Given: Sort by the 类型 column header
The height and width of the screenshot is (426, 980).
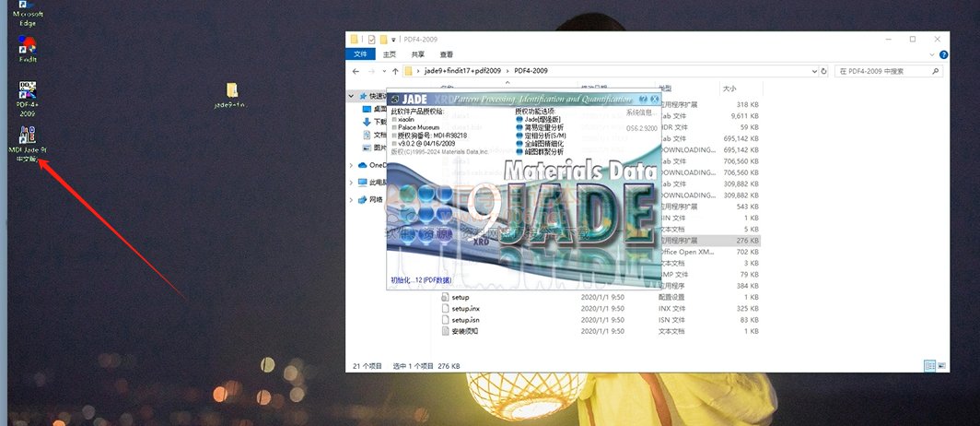Looking at the screenshot, I should (664, 89).
